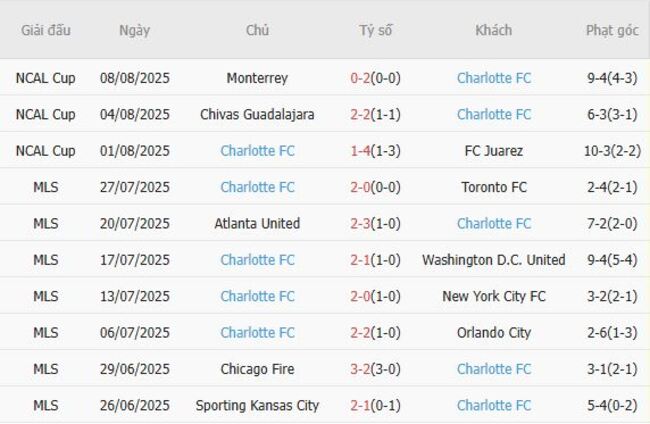Click Charlotte FC link versus Orlando City
The width and height of the screenshot is (650, 424).
tap(257, 333)
